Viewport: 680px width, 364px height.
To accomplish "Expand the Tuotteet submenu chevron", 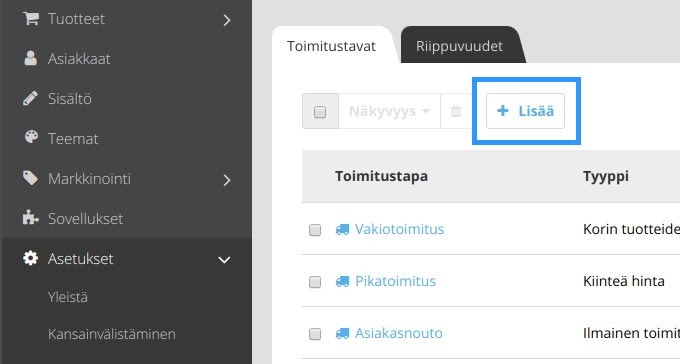I will click(227, 20).
